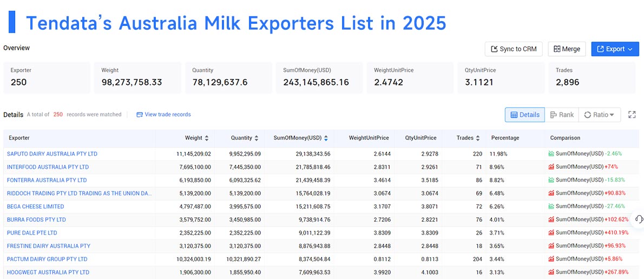
Task: Open INTERFOOD AUSTRALIA PTY LTD exporter
Action: point(48,167)
